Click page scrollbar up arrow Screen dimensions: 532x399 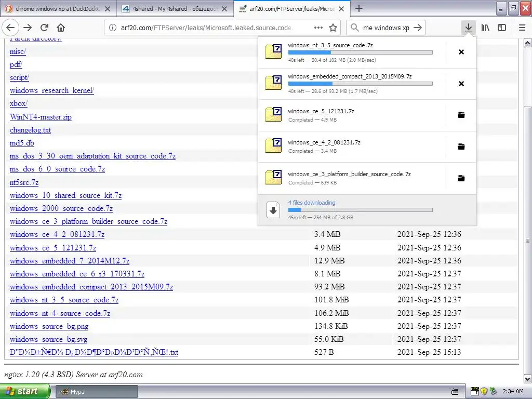click(x=528, y=43)
